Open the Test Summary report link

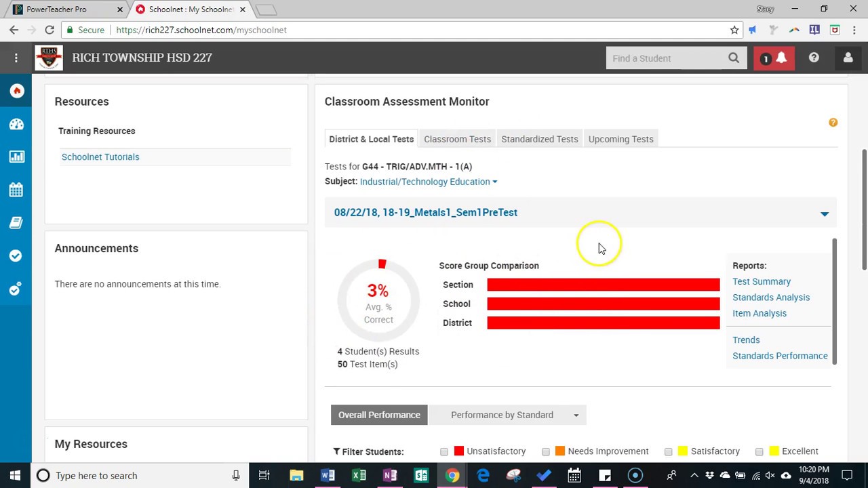[761, 281]
